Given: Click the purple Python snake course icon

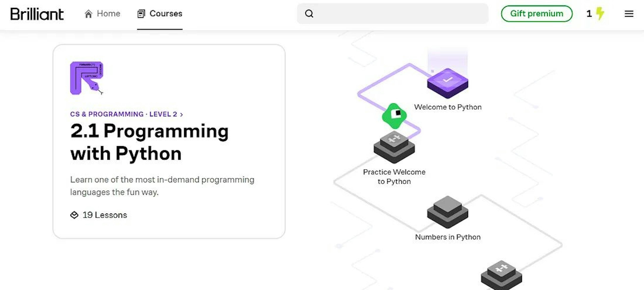Looking at the screenshot, I should pyautogui.click(x=87, y=78).
